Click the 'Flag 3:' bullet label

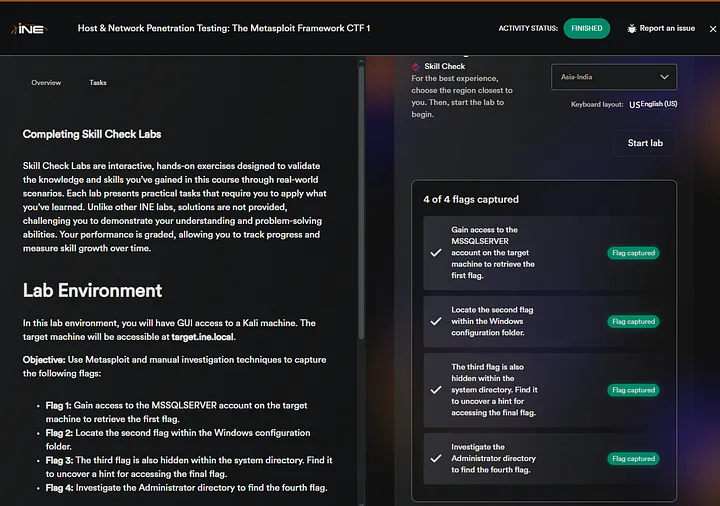[59, 460]
